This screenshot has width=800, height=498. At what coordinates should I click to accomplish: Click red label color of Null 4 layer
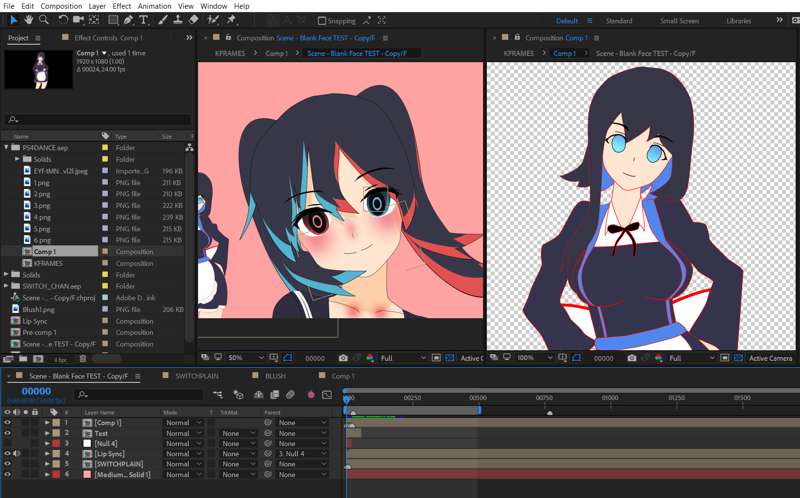click(56, 444)
